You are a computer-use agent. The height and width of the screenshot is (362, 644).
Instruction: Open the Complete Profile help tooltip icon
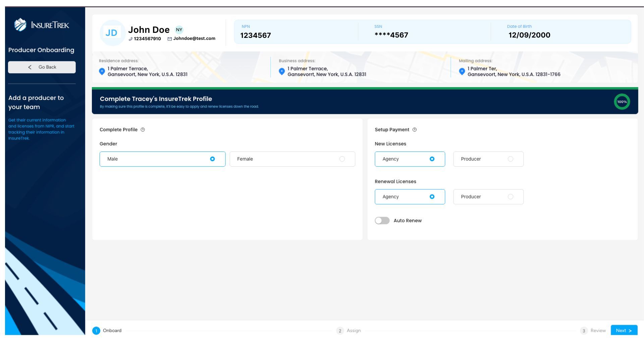[x=143, y=129]
